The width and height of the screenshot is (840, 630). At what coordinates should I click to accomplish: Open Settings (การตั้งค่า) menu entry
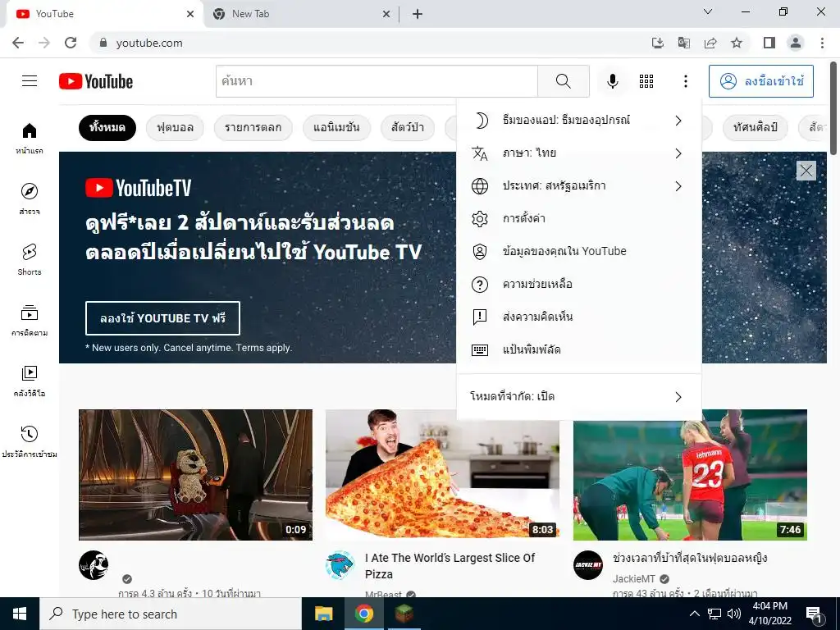pyautogui.click(x=579, y=218)
